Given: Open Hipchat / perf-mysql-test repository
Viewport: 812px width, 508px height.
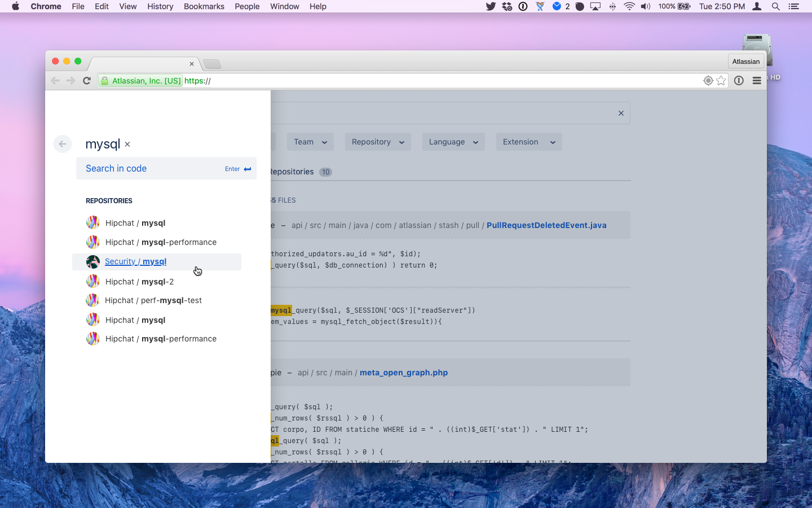Looking at the screenshot, I should click(x=153, y=300).
